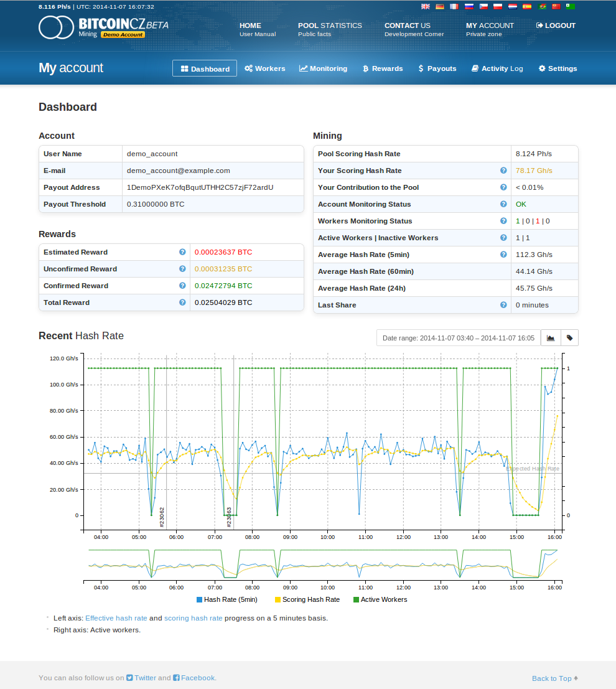616x689 pixels.
Task: Click help icon beside Your Scoring Hash Rate
Action: (503, 171)
